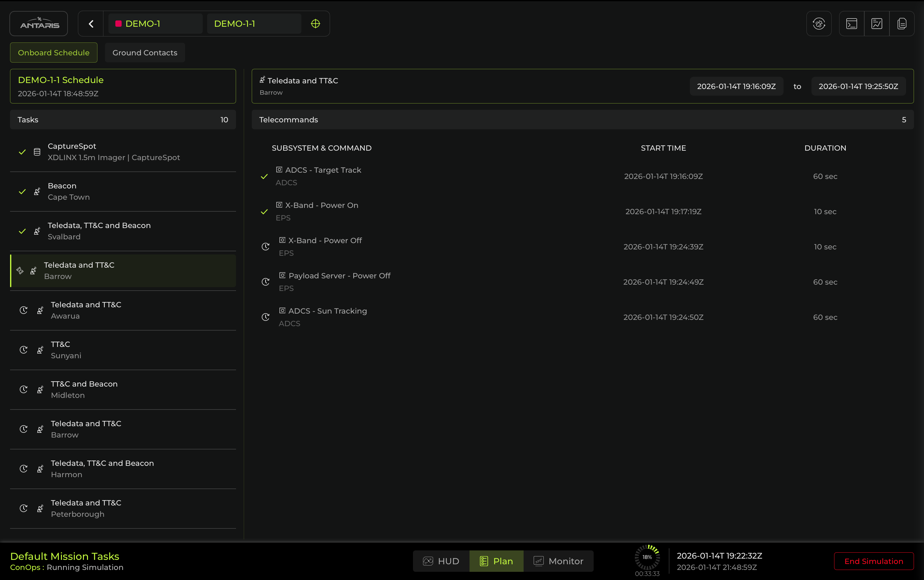Click X-Band - Power Off command

(325, 241)
